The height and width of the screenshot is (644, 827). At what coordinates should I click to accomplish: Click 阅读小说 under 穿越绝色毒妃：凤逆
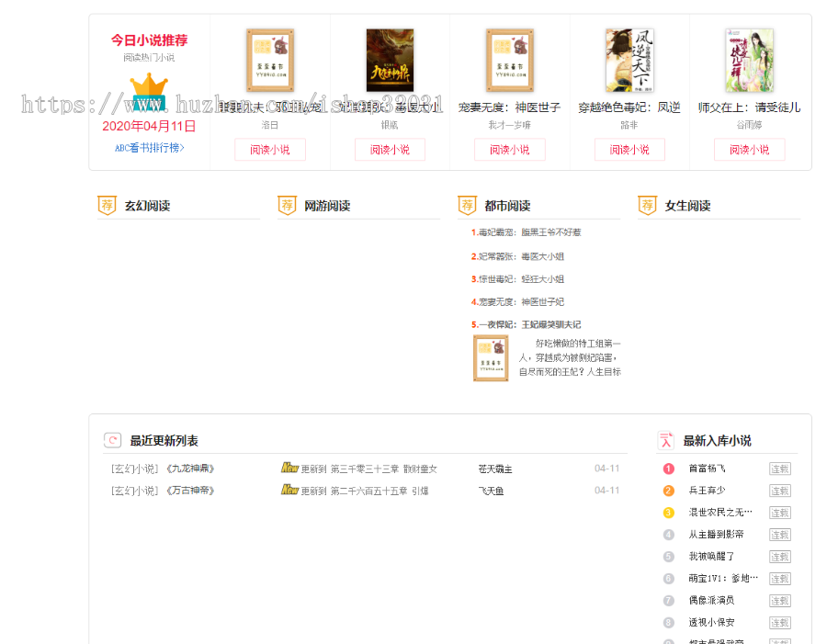click(629, 149)
